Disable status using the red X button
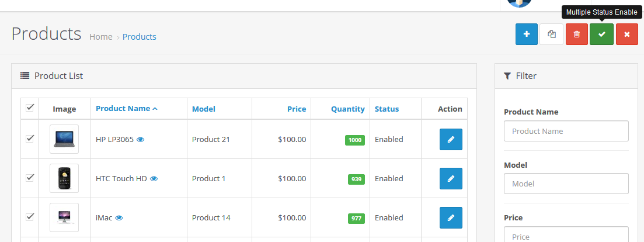Viewport: 644px width, 242px height. point(626,34)
